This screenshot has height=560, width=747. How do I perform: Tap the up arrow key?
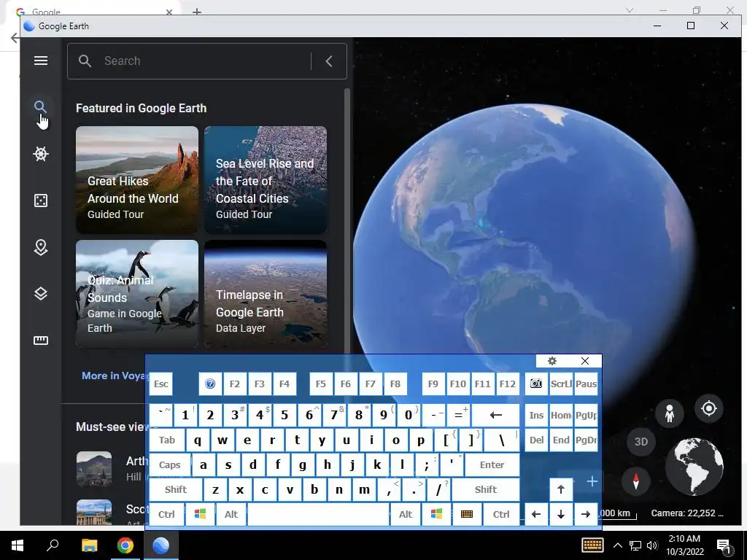tap(561, 489)
